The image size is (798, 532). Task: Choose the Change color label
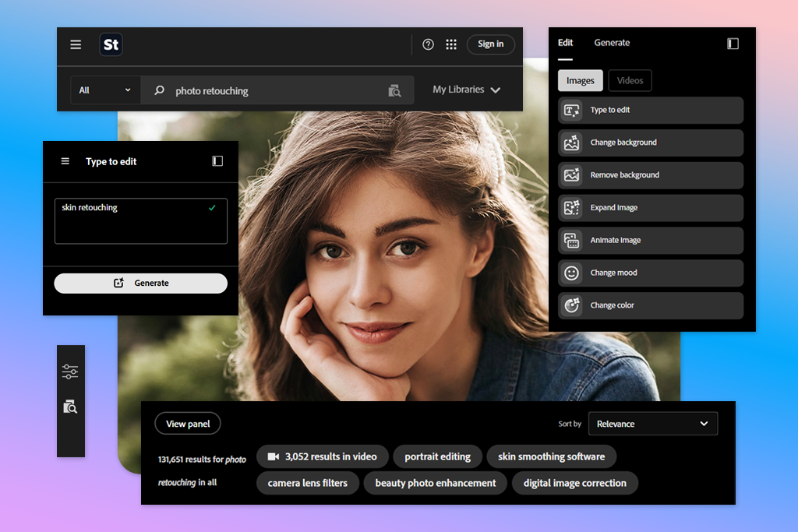[x=612, y=305]
